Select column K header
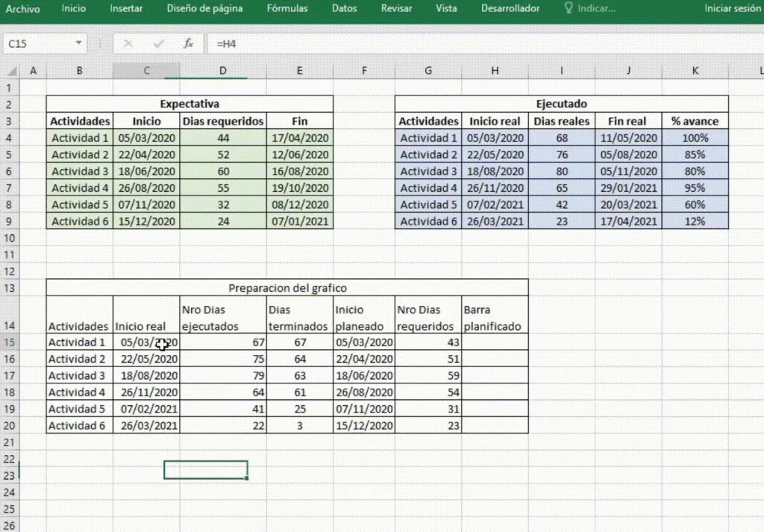 [x=695, y=71]
